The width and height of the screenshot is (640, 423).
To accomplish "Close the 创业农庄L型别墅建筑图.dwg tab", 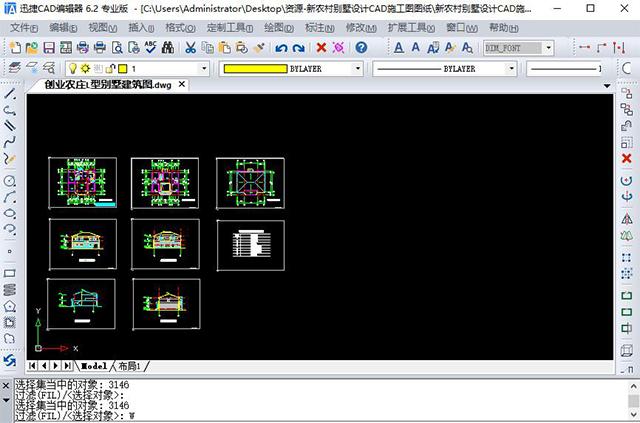I will pyautogui.click(x=182, y=85).
